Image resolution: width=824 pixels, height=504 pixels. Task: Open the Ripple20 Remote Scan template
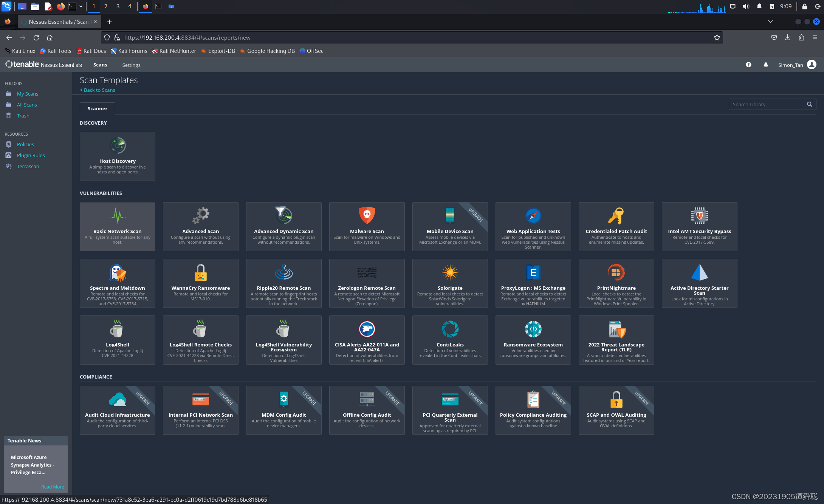coord(283,283)
